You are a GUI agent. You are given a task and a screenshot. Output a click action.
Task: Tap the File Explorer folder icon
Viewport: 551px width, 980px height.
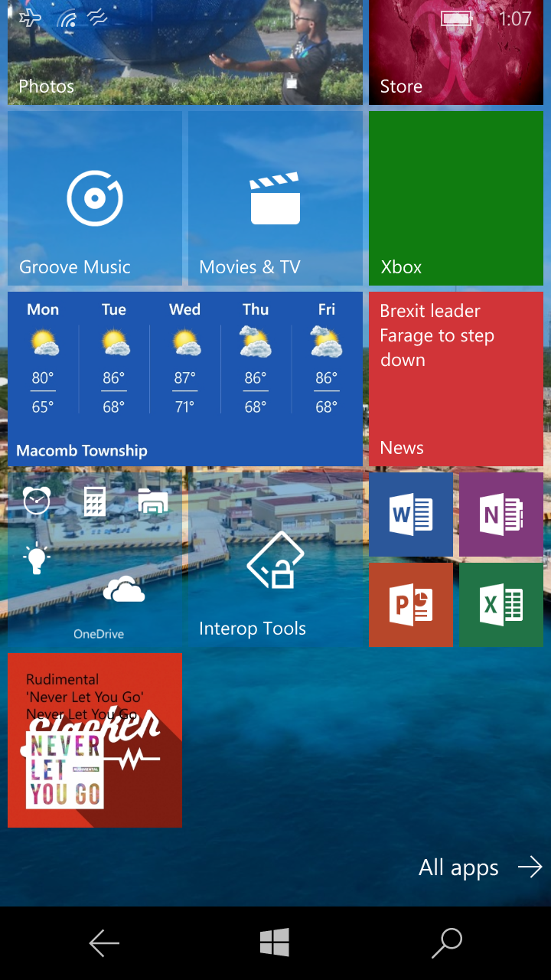pos(153,501)
